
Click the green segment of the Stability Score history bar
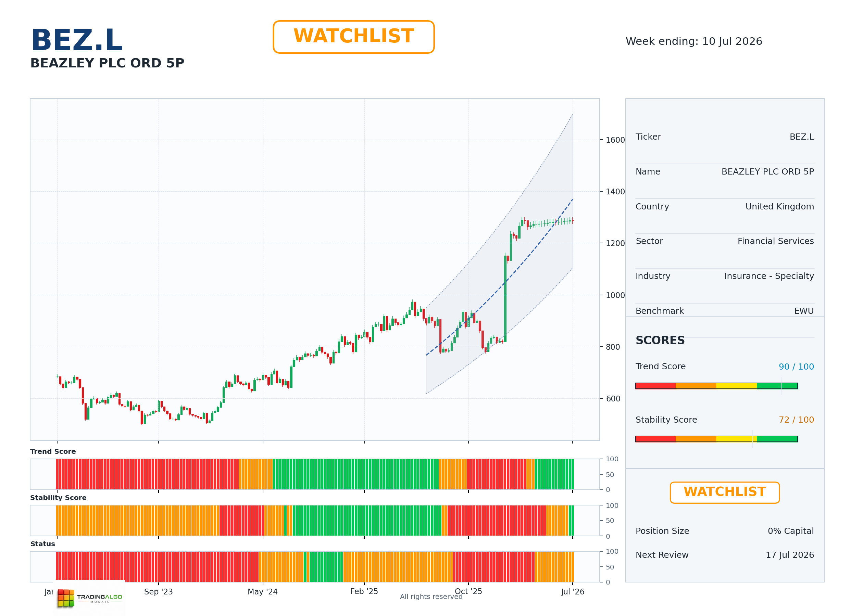[367, 521]
